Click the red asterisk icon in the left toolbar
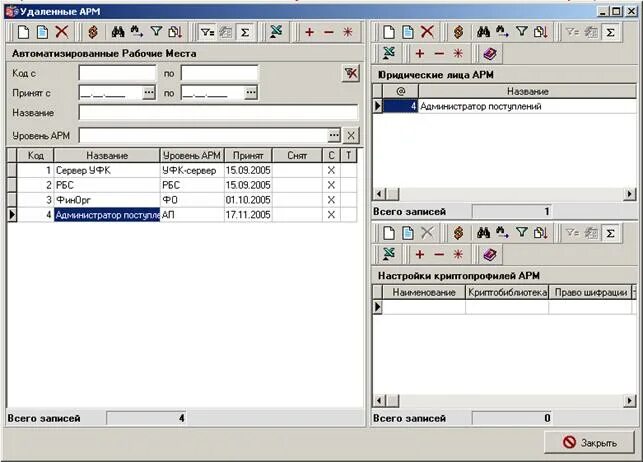643x462 pixels. [x=348, y=32]
